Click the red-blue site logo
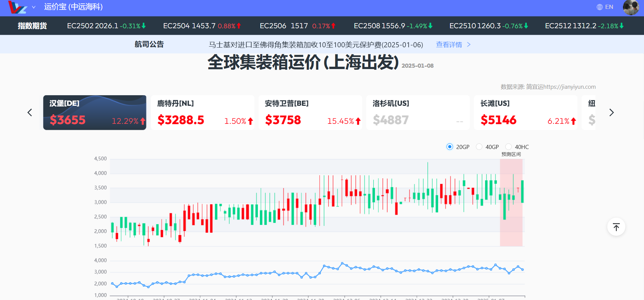 pyautogui.click(x=17, y=7)
